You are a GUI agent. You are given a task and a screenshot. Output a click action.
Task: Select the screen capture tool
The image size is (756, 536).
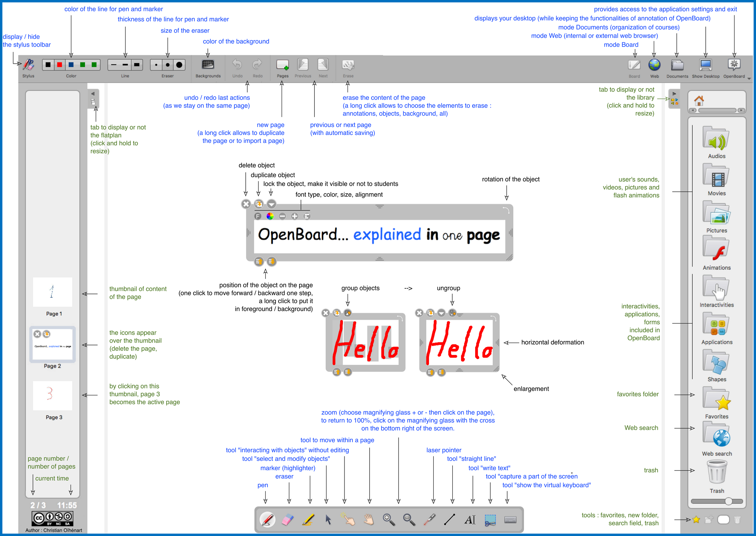tap(490, 519)
